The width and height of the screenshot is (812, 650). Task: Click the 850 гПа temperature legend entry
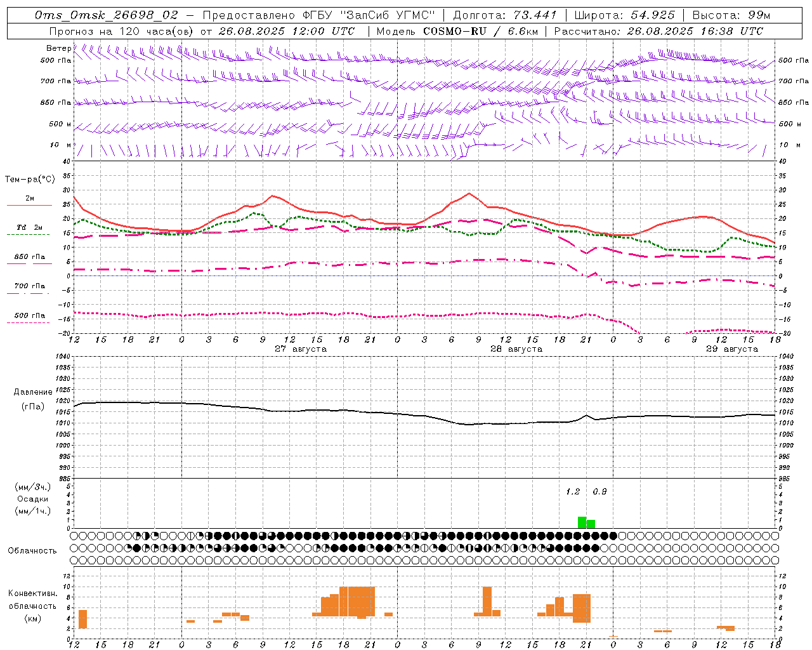click(x=30, y=257)
